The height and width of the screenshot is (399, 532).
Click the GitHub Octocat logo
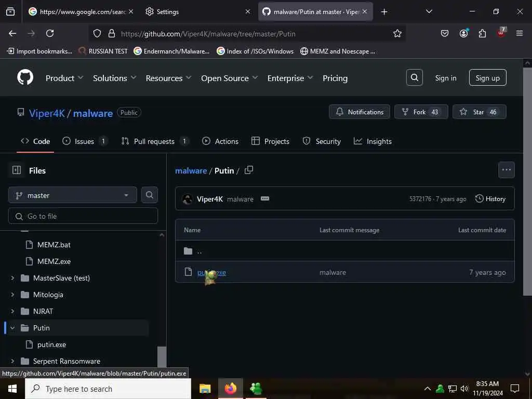click(x=25, y=78)
